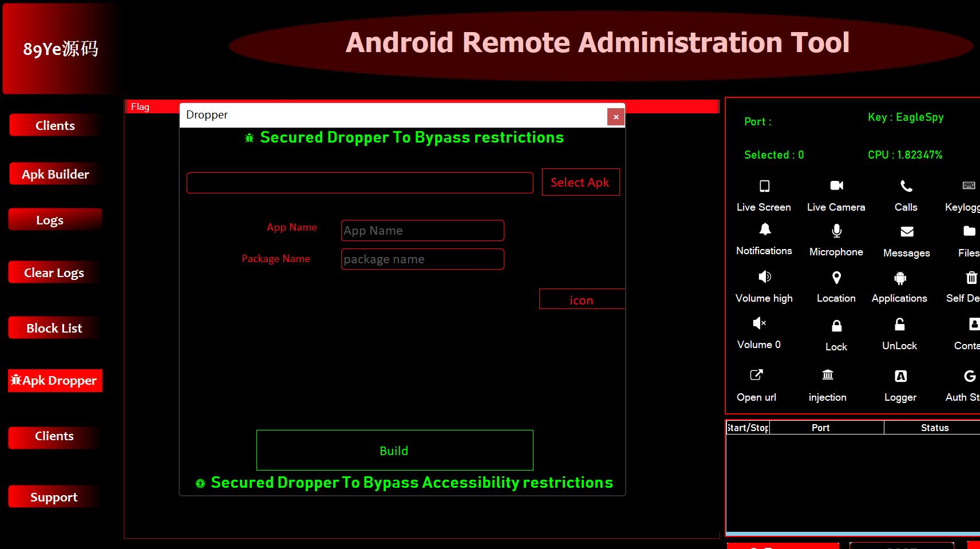980x549 pixels.
Task: Focus the APK path field
Action: pos(360,183)
